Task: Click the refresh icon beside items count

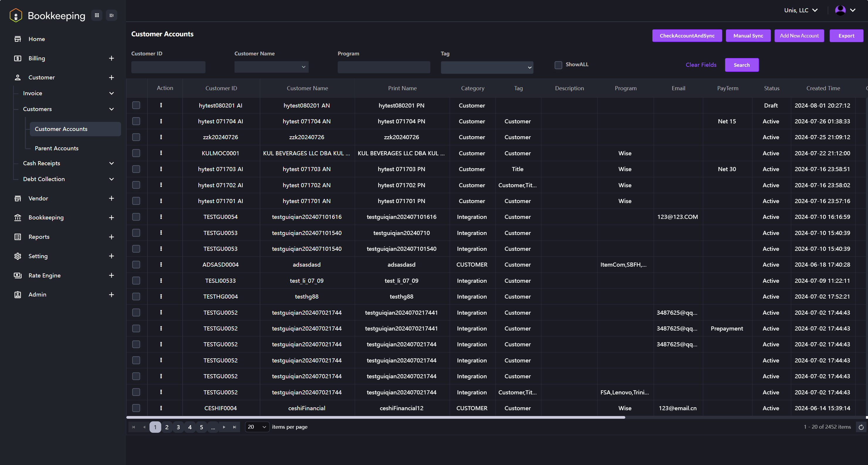Action: click(861, 427)
